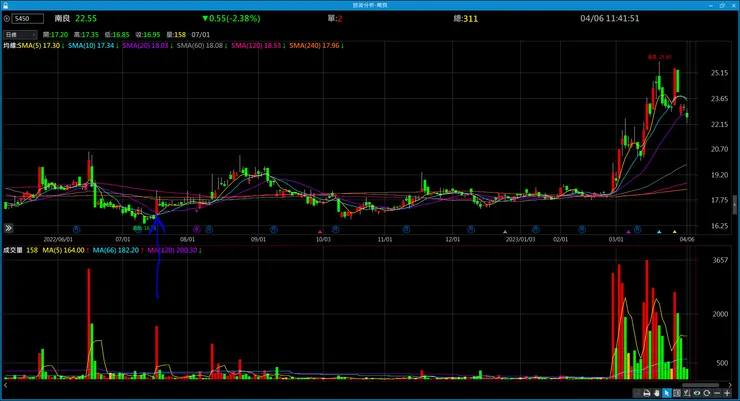This screenshot has height=401, width=740.
Task: Click the cyan triangle marker near 04/06
Action: (x=659, y=232)
